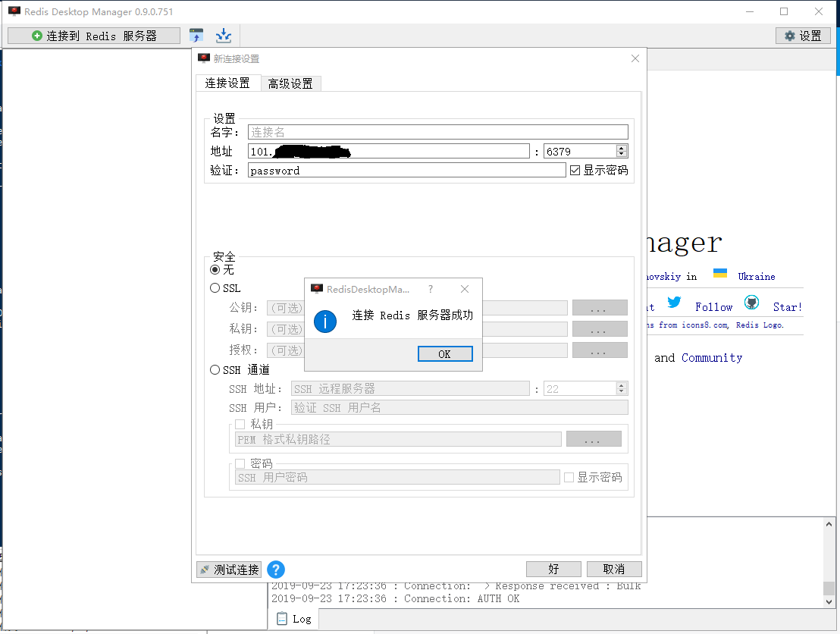Switch to the 连接设置 tab
Image resolution: width=840 pixels, height=634 pixels.
[227, 83]
